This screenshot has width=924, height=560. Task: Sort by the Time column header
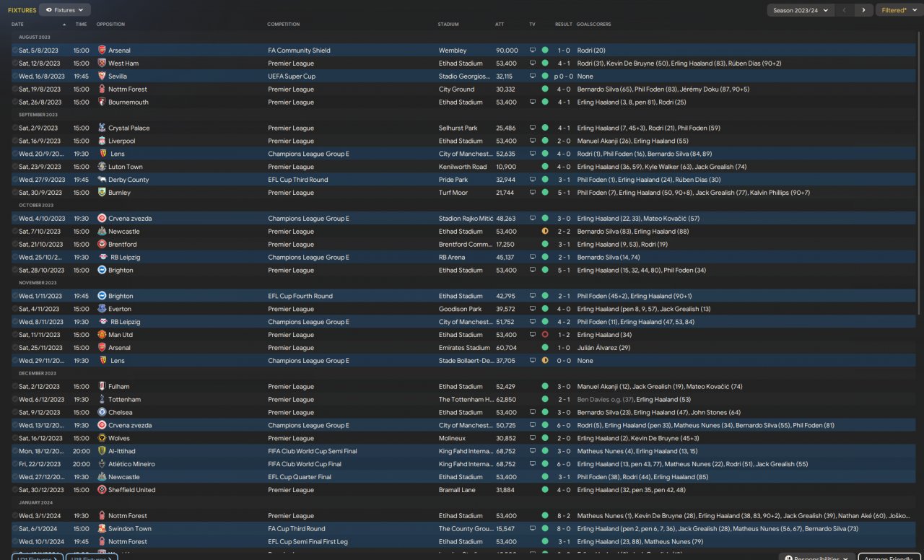(x=81, y=25)
